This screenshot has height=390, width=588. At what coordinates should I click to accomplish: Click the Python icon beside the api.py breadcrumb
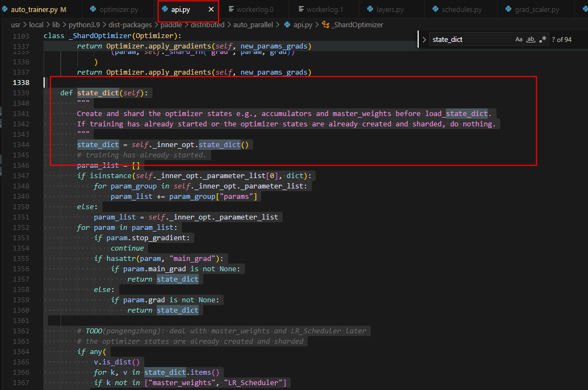[x=287, y=25]
